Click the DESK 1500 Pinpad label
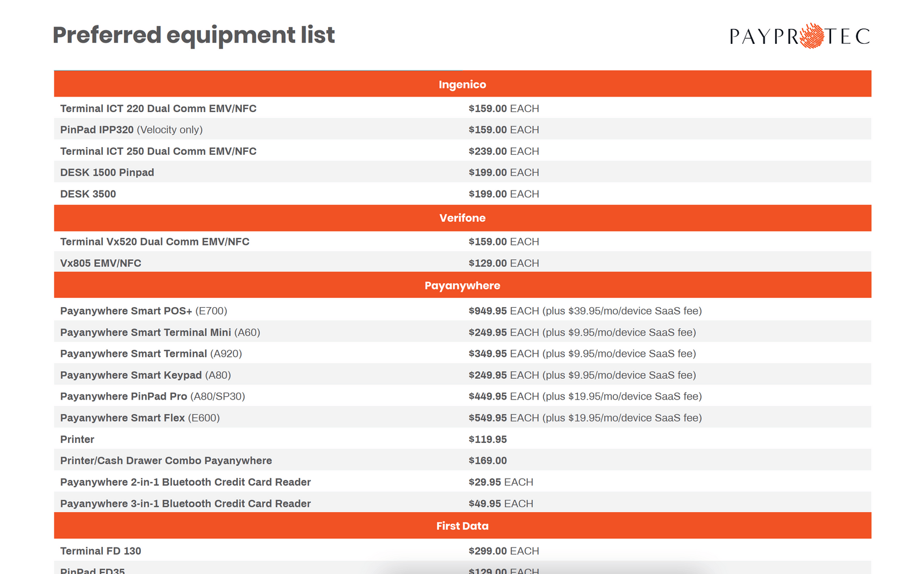Image resolution: width=924 pixels, height=574 pixels. pos(107,172)
